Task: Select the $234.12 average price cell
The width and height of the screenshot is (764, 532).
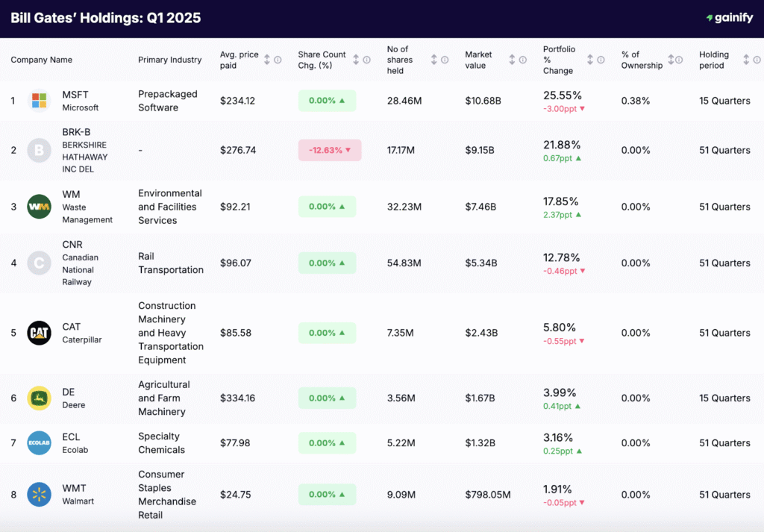Action: click(x=237, y=101)
